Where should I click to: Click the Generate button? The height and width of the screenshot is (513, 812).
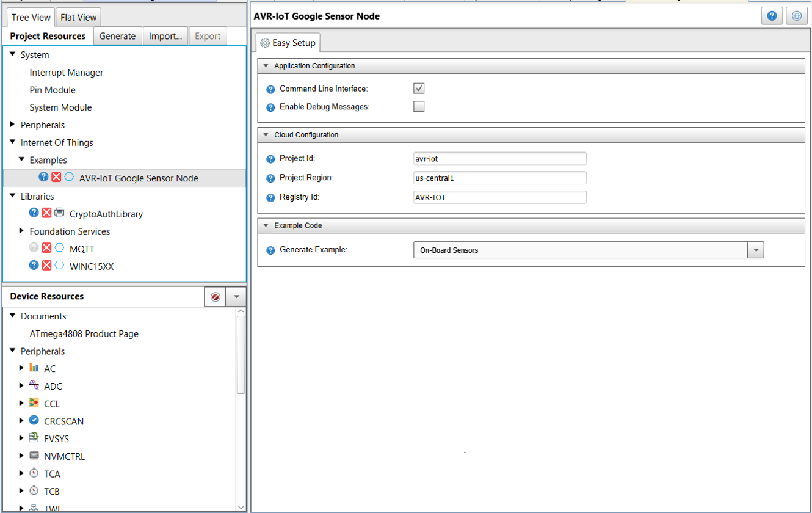[117, 36]
